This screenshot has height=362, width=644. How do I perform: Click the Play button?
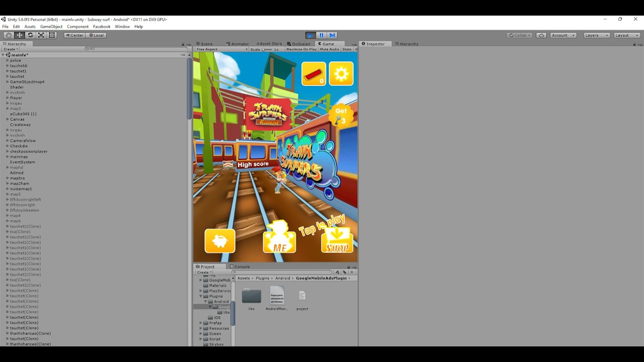tap(310, 35)
